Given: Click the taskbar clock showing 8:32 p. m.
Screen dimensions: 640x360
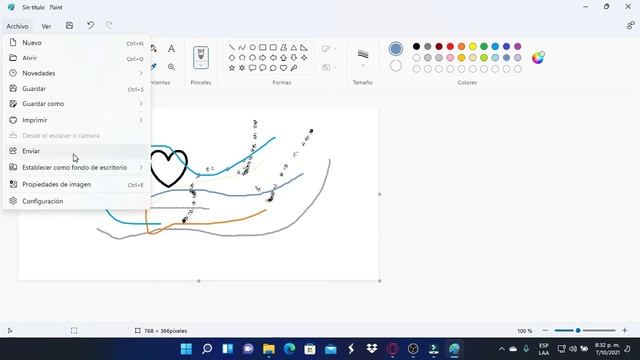Looking at the screenshot, I should [607, 349].
